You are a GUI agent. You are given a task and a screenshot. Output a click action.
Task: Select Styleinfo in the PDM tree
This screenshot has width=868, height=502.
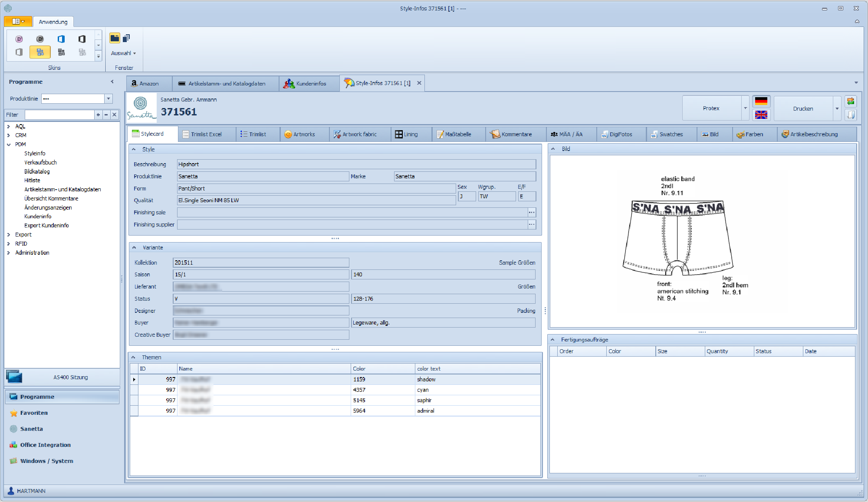(x=35, y=153)
